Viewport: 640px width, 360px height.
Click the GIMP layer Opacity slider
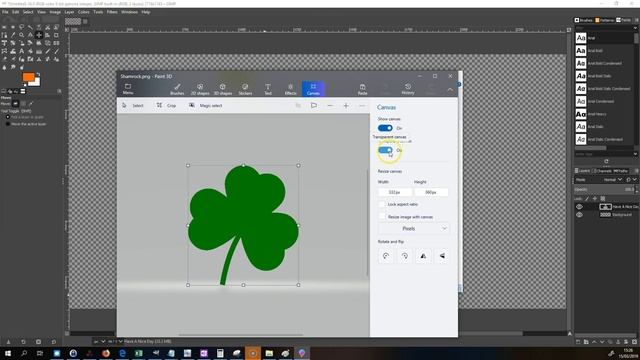(604, 189)
